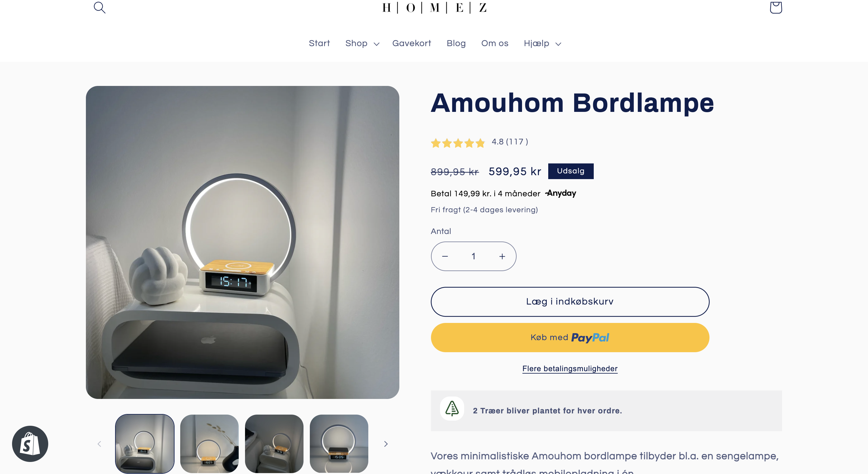Expand the Hjælp dropdown menu

click(x=542, y=43)
